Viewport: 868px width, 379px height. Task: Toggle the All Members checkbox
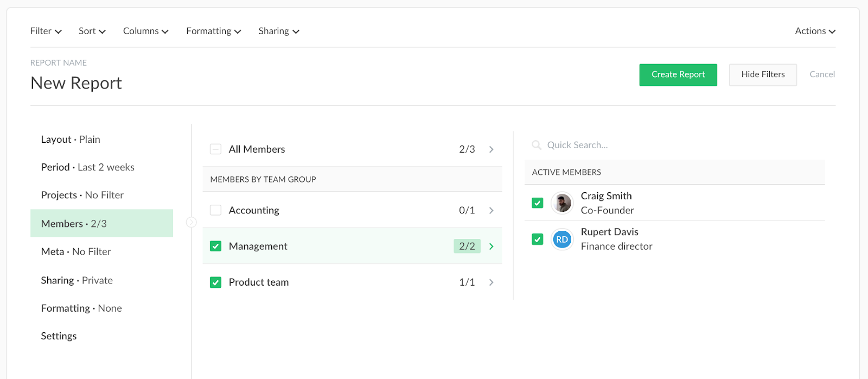[x=215, y=149]
